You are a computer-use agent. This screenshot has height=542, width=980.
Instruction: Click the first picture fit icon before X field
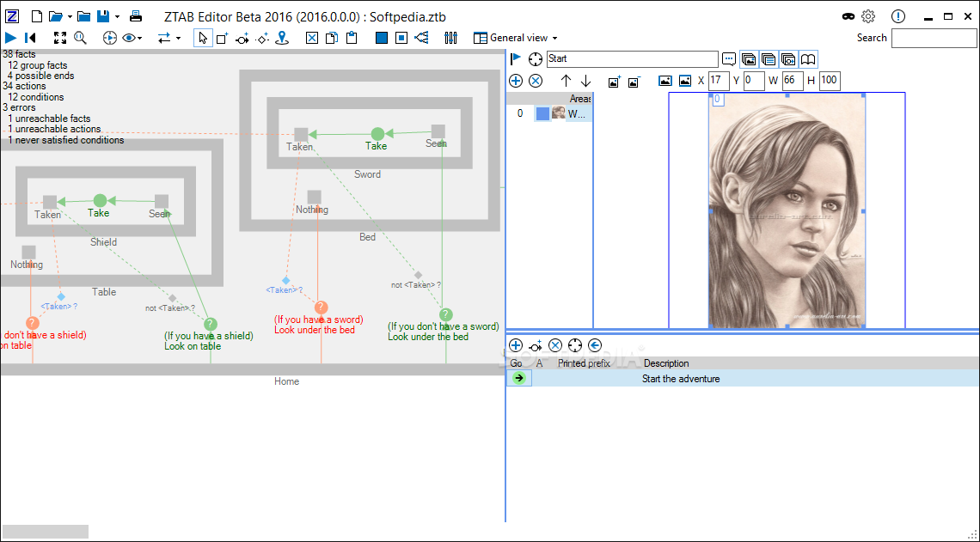[665, 81]
